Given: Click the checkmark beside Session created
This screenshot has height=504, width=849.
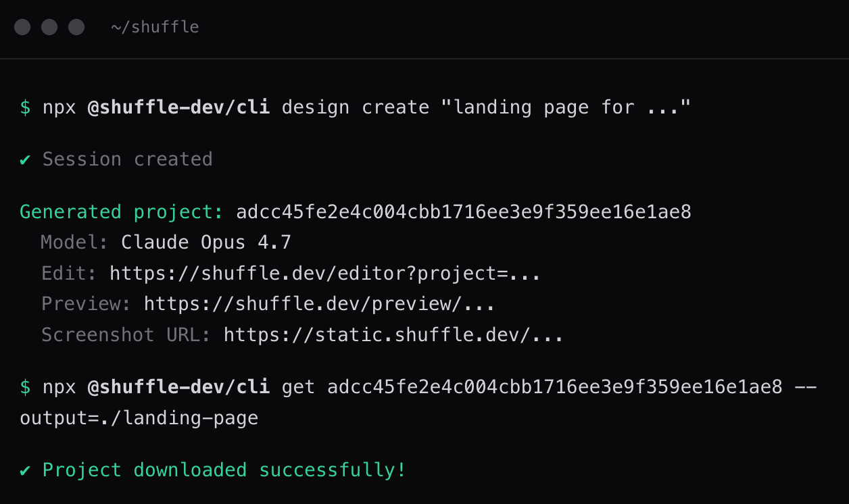Looking at the screenshot, I should tap(25, 160).
